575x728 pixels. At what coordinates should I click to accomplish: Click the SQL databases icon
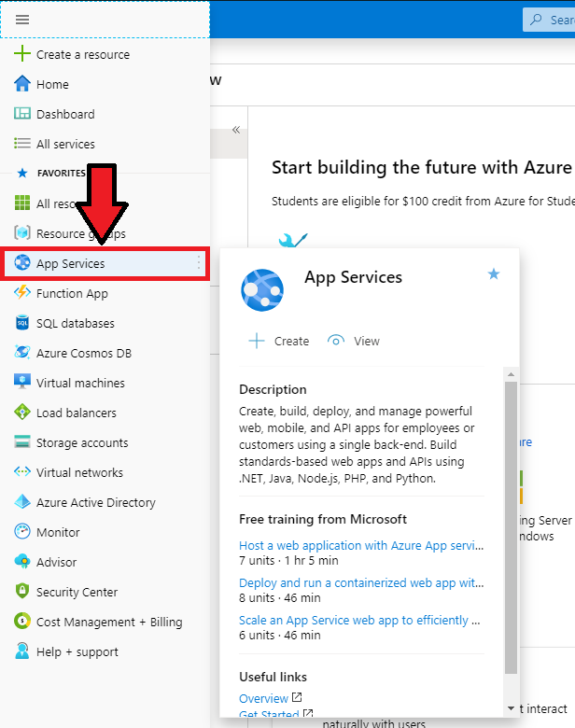pyautogui.click(x=21, y=323)
